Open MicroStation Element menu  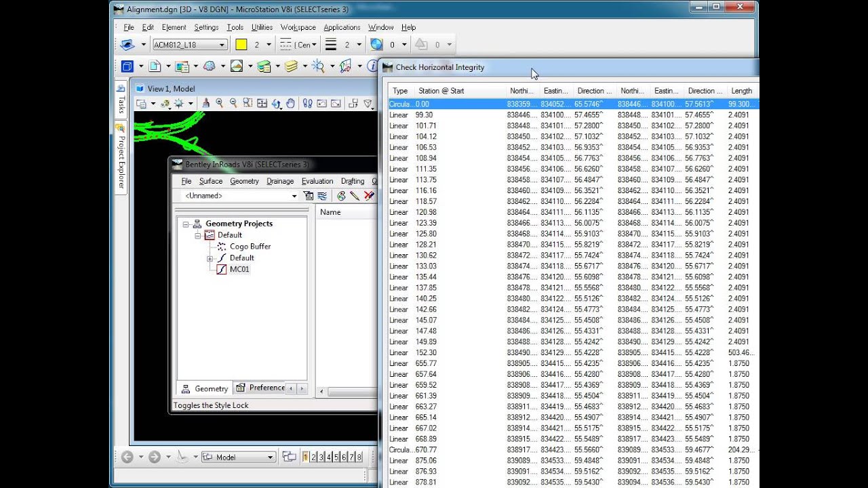[174, 27]
